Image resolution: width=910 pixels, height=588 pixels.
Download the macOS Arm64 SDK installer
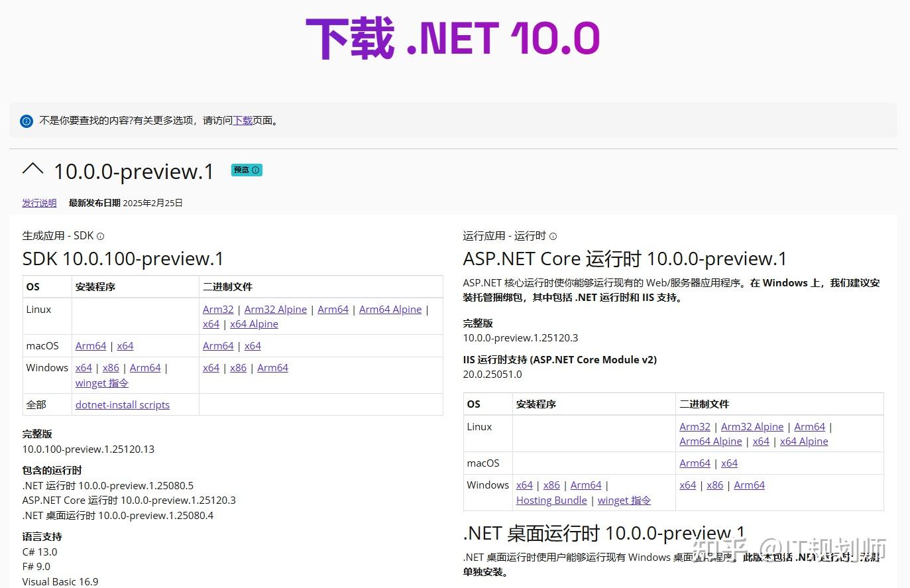[91, 345]
